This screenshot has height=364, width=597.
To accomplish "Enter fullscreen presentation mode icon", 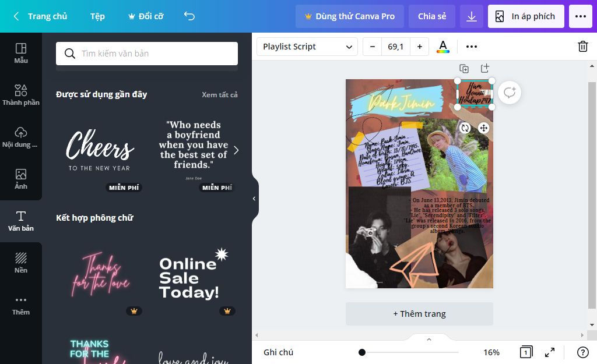I will pos(549,352).
